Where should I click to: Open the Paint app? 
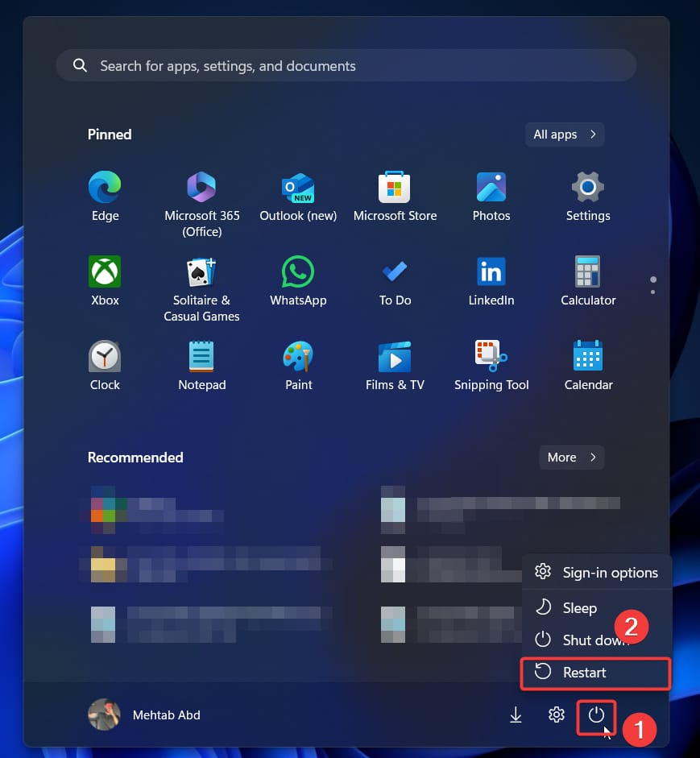click(298, 365)
